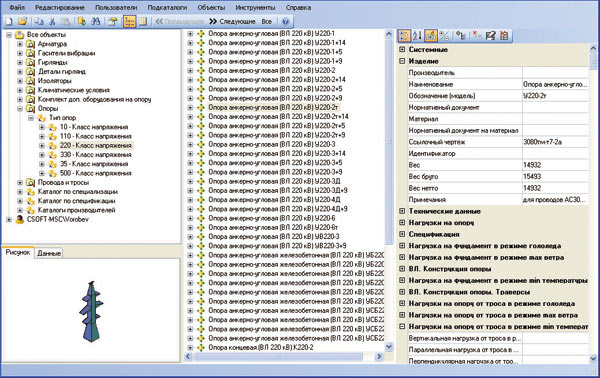
Task: Click the CSOFT-MSC\Vorobev user icon
Action: [20, 220]
